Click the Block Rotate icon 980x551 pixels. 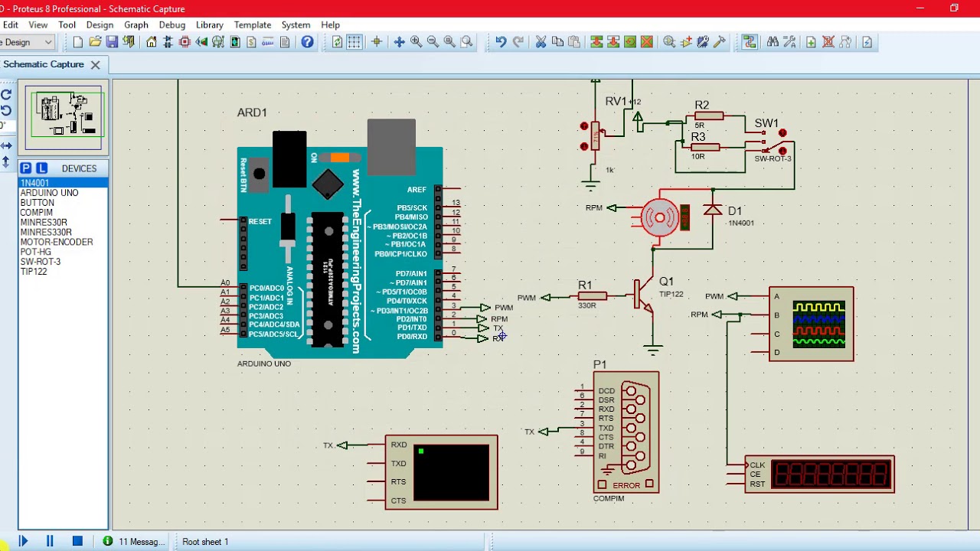[x=630, y=42]
